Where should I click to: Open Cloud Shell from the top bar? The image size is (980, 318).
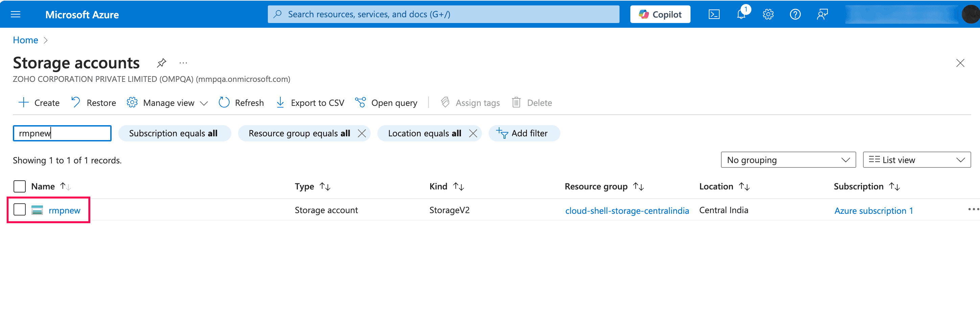(714, 15)
